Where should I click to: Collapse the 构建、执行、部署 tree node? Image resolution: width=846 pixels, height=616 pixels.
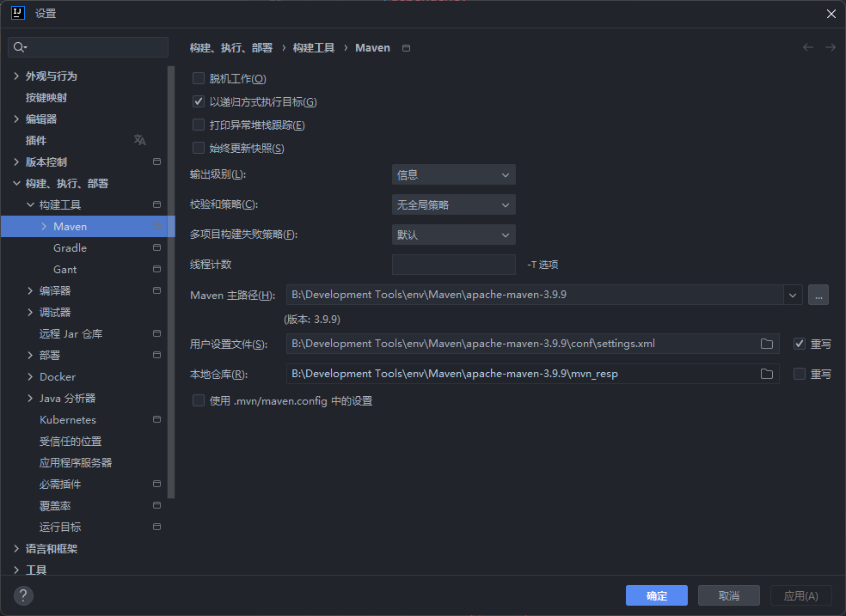(16, 183)
